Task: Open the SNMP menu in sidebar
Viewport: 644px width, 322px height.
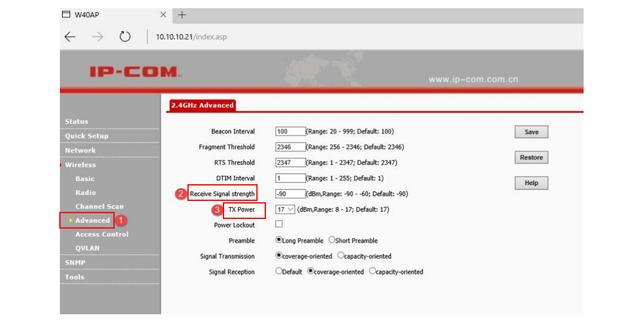Action: (x=75, y=263)
